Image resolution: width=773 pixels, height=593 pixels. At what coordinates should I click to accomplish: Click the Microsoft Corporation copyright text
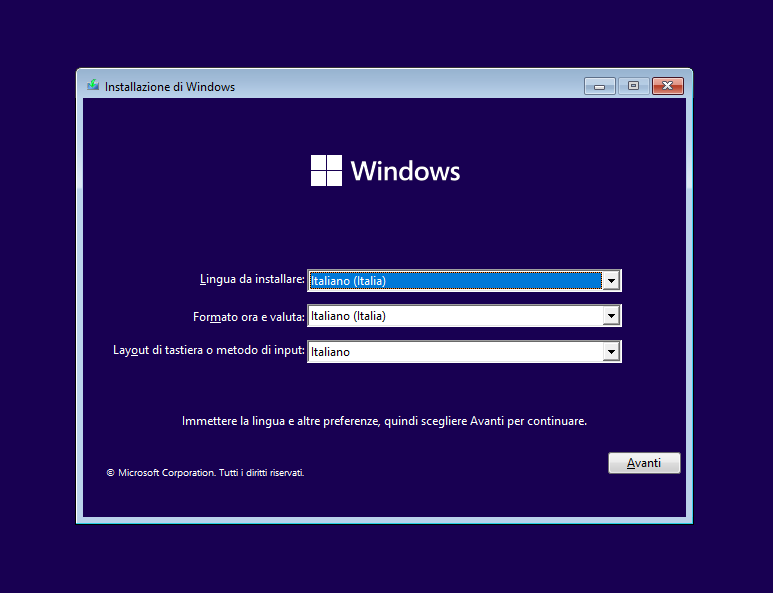205,473
